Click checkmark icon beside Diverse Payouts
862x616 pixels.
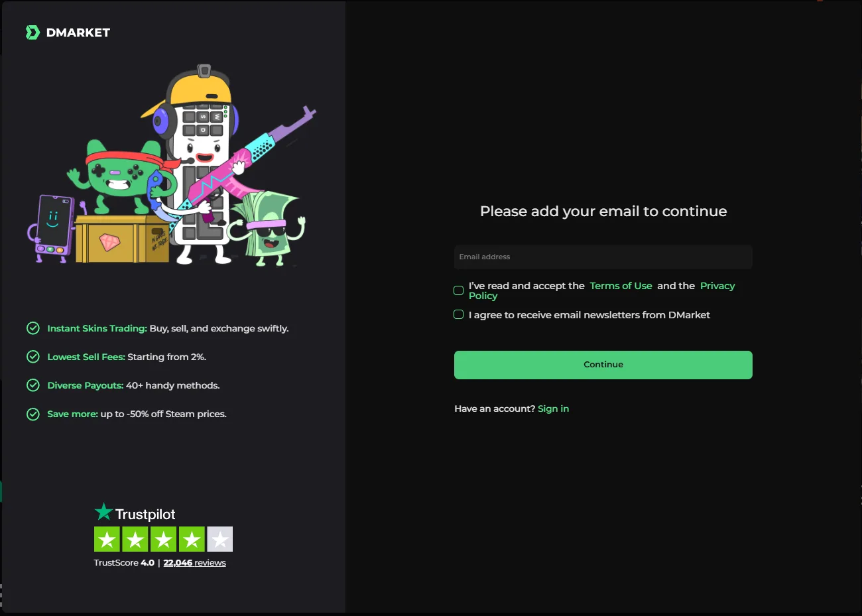point(32,385)
